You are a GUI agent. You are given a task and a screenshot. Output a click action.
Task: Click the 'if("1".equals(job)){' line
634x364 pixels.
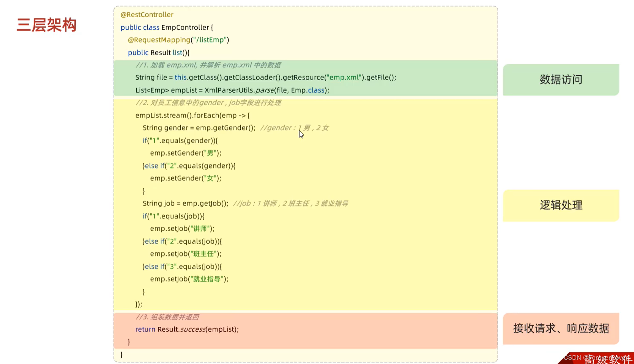(173, 216)
